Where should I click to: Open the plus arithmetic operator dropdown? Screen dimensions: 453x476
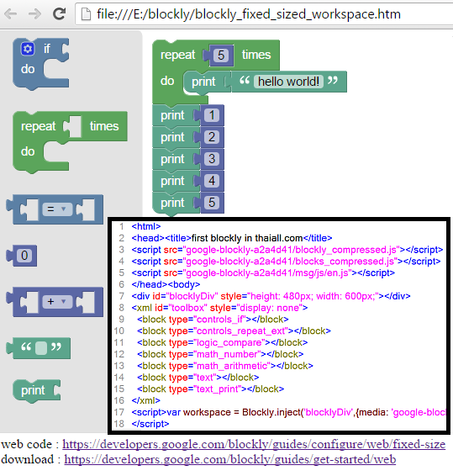pyautogui.click(x=57, y=301)
